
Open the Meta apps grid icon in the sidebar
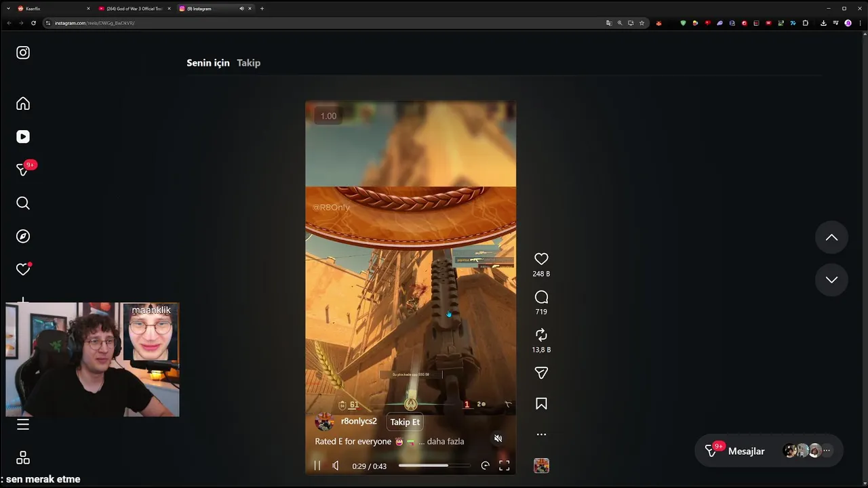[x=23, y=458]
